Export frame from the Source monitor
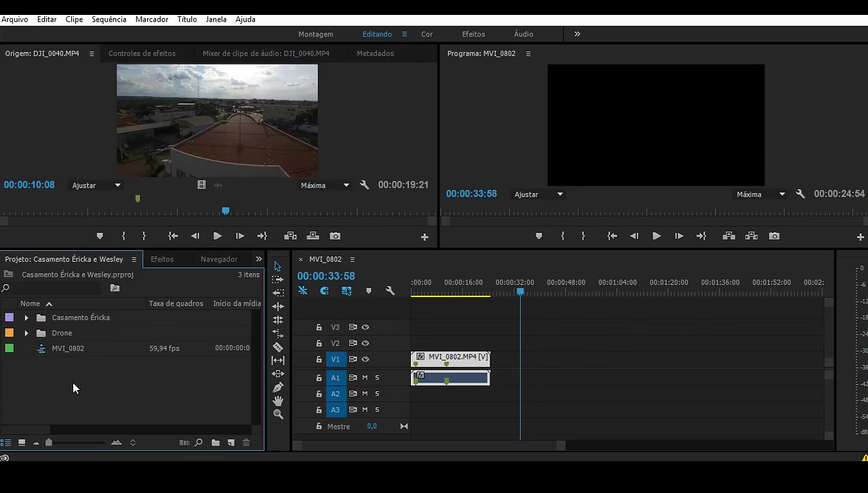 [335, 236]
